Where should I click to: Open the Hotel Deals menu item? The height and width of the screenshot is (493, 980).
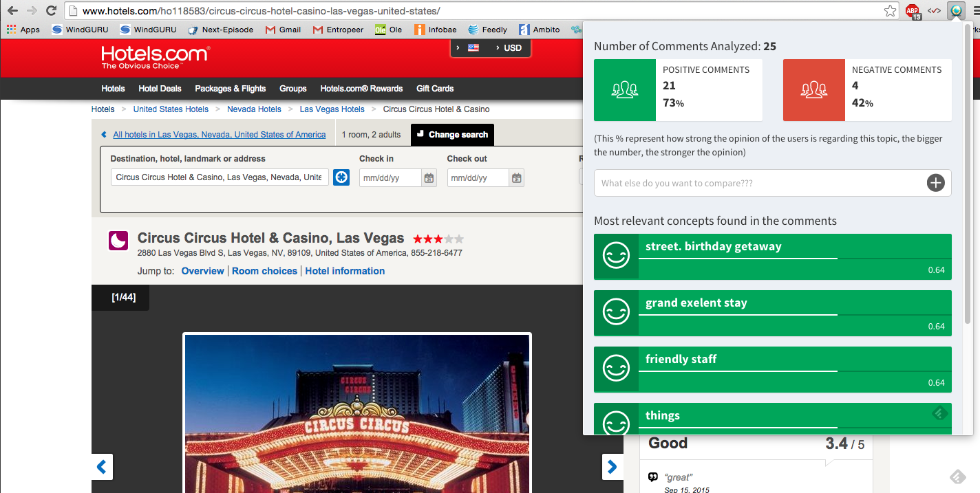160,89
